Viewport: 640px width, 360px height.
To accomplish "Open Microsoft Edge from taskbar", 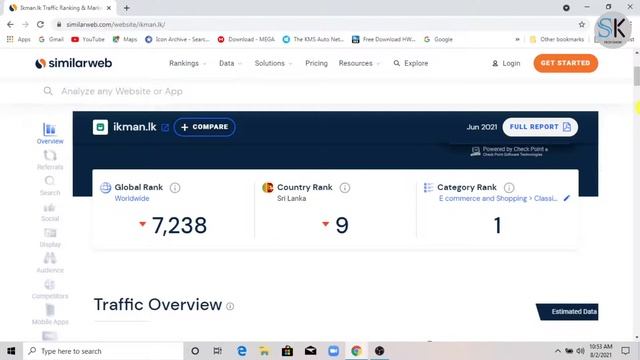I will coord(242,351).
